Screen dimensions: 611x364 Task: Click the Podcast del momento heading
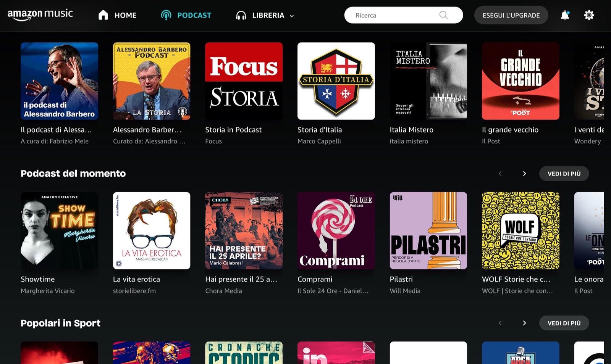click(x=73, y=174)
